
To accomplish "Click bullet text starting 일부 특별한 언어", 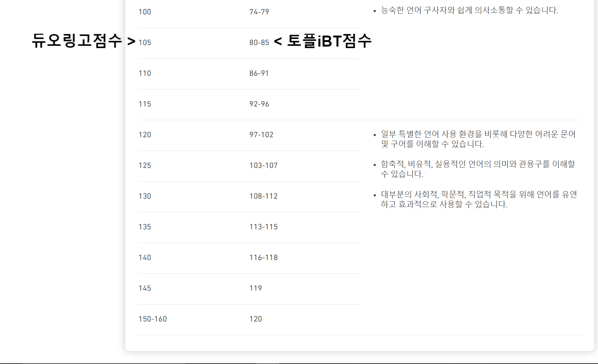I will tap(478, 139).
